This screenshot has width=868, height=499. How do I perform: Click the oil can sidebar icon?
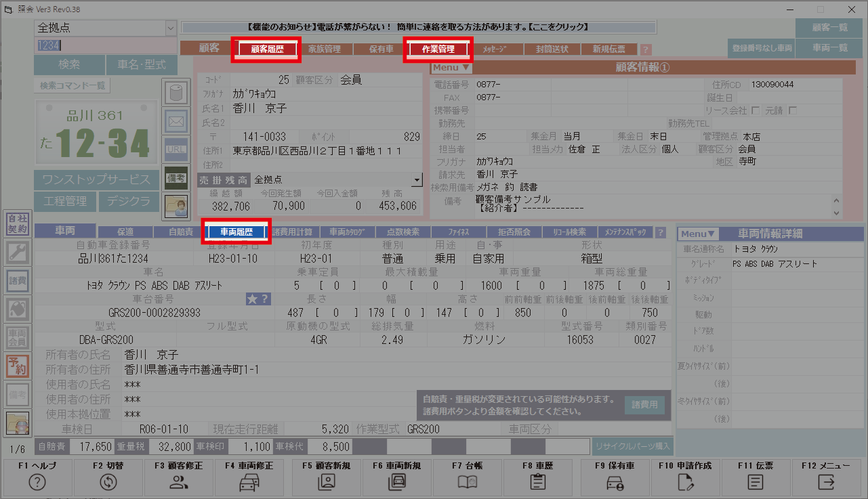click(18, 309)
